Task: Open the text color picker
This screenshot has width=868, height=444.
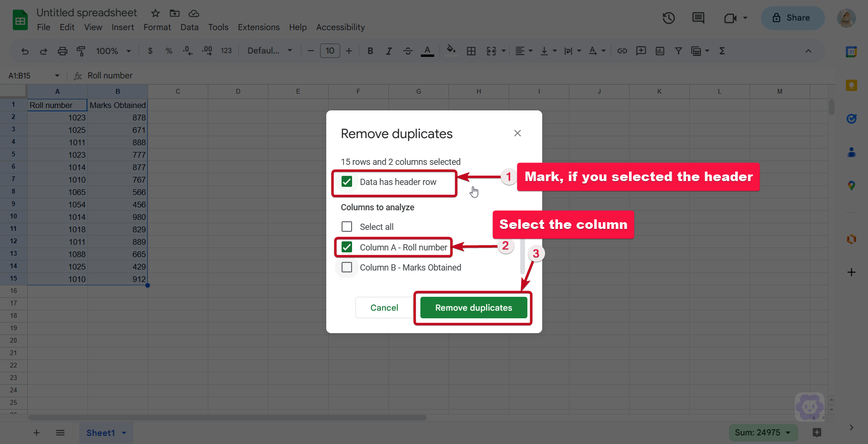Action: pos(428,51)
